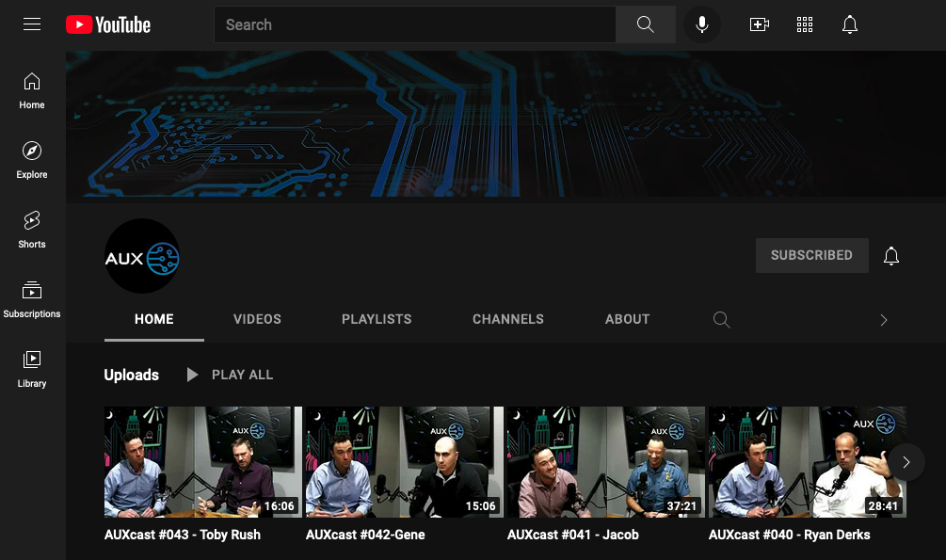Screen dimensions: 946x560
Task: Click the circuit board channel banner
Action: click(505, 123)
